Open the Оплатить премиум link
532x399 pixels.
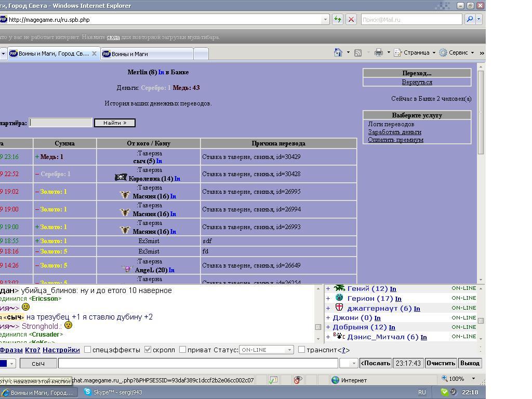tap(395, 140)
